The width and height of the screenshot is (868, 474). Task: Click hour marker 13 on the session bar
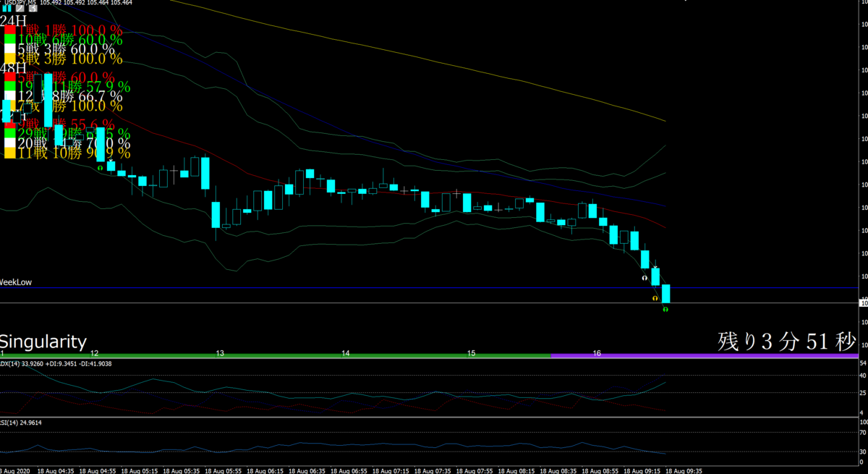pos(220,353)
